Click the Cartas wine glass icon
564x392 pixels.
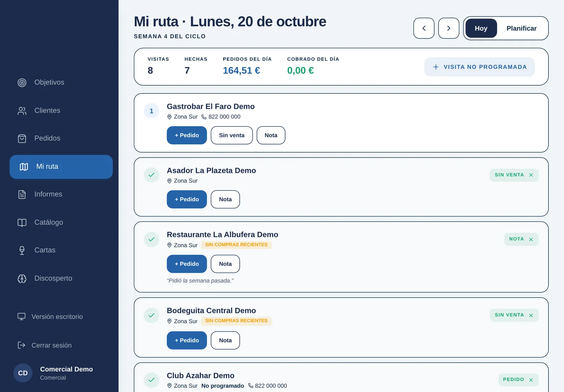(x=22, y=250)
